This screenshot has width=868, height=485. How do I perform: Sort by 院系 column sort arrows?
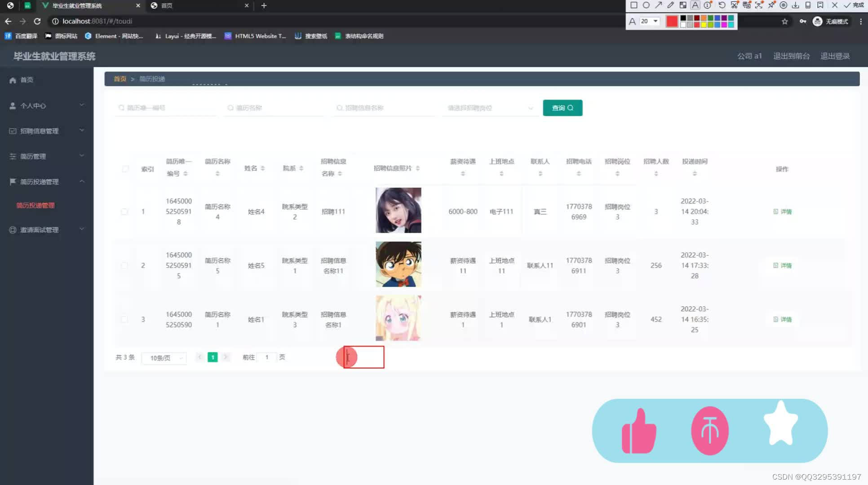tap(301, 168)
